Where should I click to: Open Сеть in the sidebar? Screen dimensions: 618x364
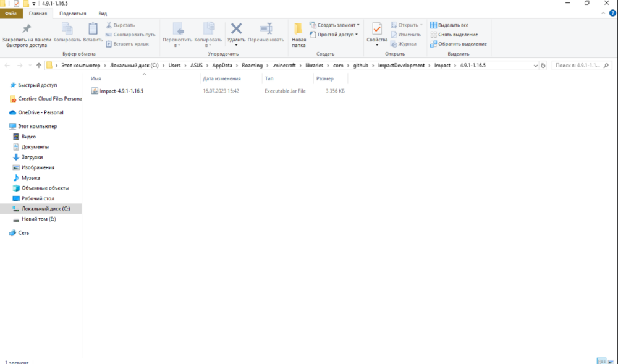23,233
